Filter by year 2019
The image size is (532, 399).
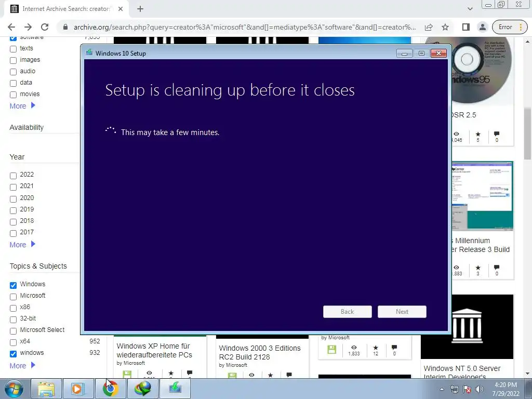(x=13, y=210)
